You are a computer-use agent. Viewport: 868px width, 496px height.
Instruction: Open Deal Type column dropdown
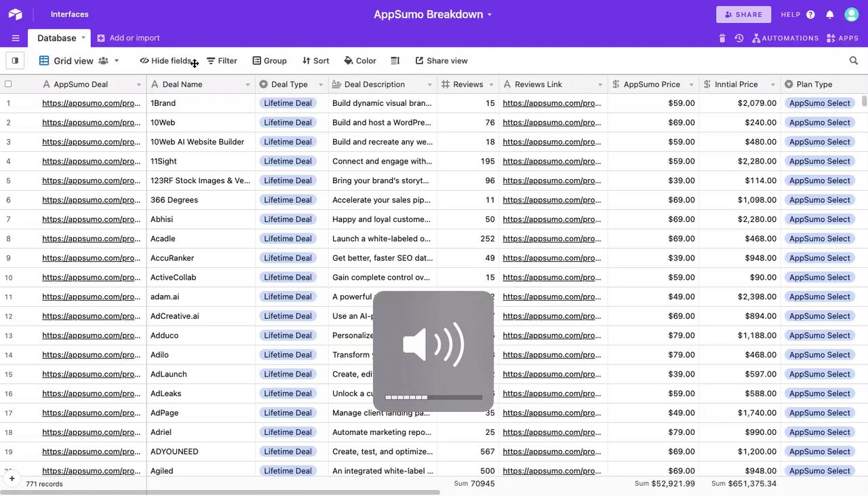point(321,85)
